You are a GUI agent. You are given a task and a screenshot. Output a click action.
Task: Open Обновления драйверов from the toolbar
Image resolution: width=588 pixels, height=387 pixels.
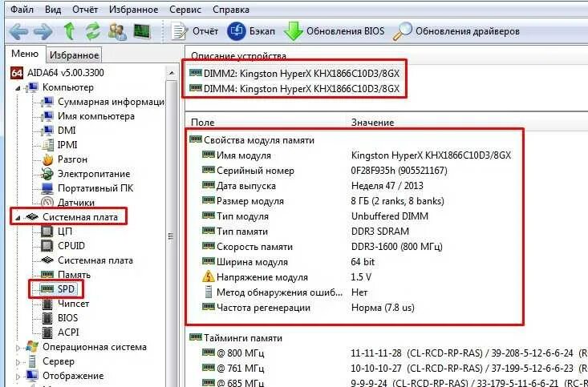point(456,31)
